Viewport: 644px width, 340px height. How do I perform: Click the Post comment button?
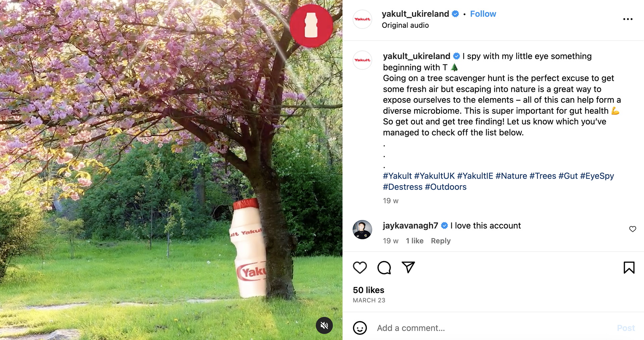[x=626, y=328]
